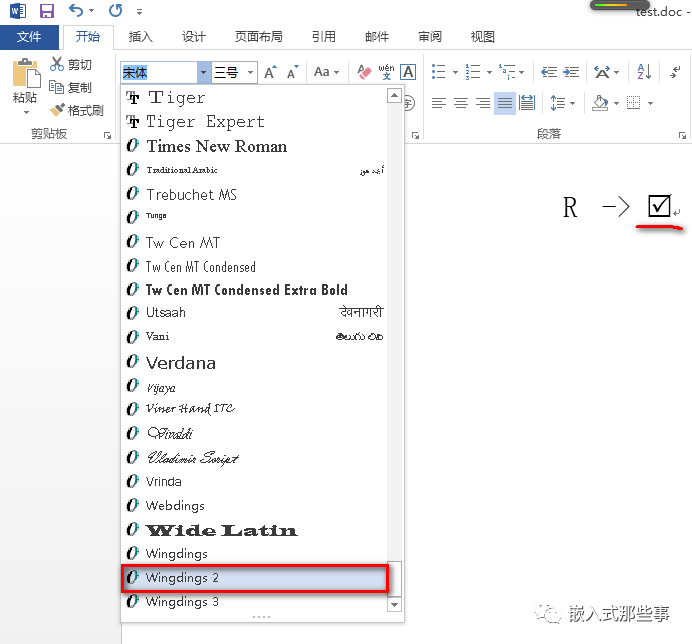
Task: Choose the Wingdings 3 font
Action: [x=254, y=602]
